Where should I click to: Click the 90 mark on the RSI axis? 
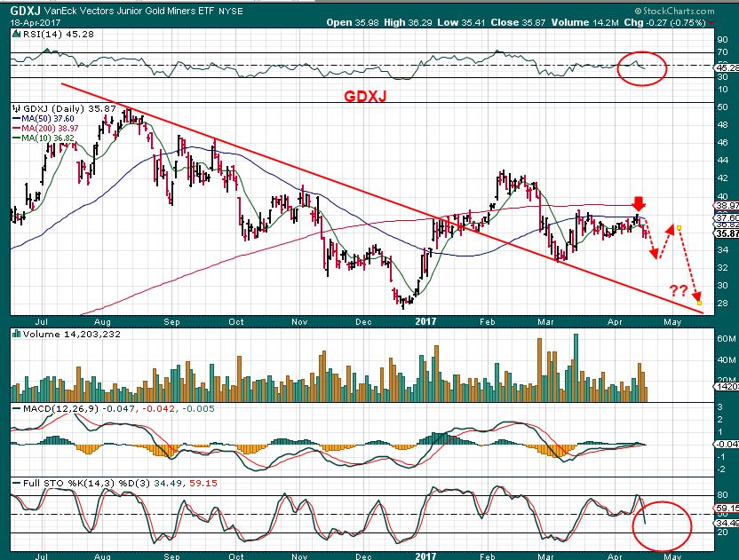[722, 40]
